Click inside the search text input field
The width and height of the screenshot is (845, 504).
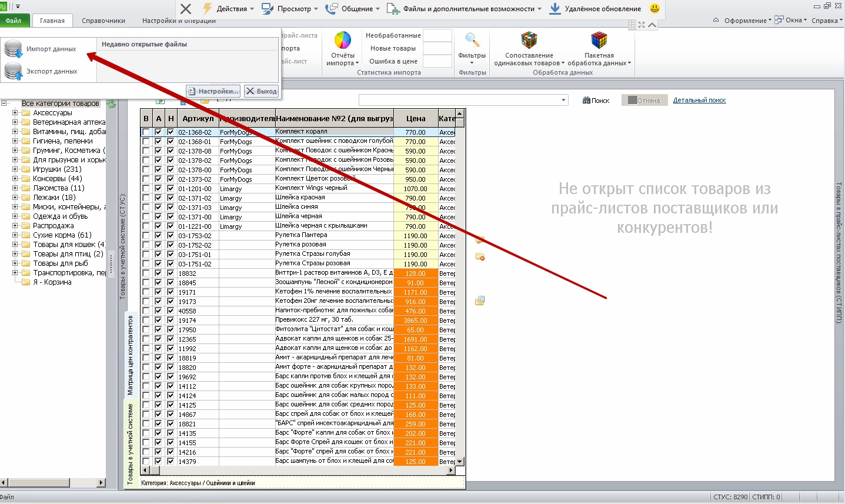click(459, 100)
